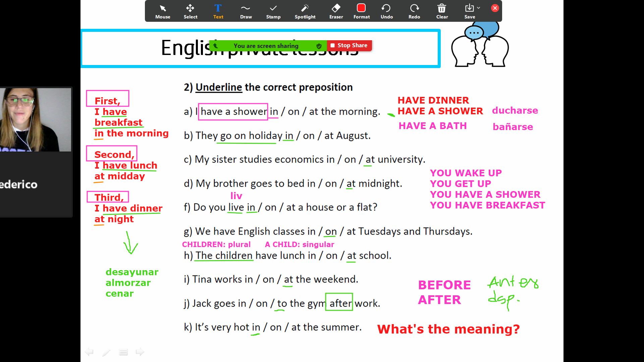
Task: Stop sharing the screen
Action: point(349,45)
